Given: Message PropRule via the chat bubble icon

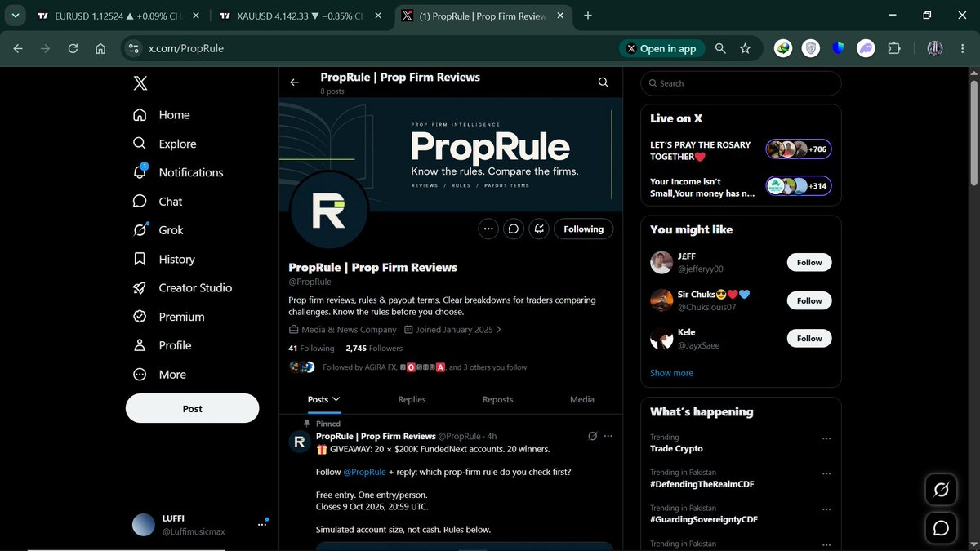Looking at the screenshot, I should click(514, 229).
